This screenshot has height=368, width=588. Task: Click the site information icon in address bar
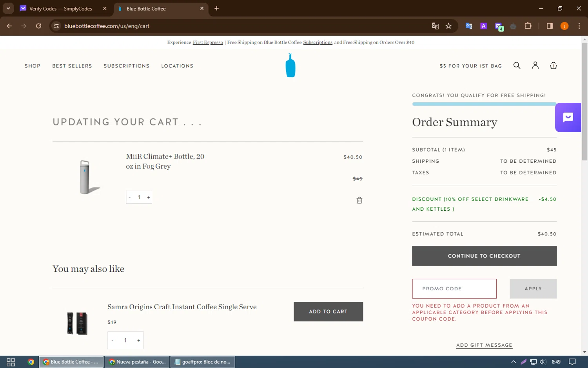tap(56, 26)
